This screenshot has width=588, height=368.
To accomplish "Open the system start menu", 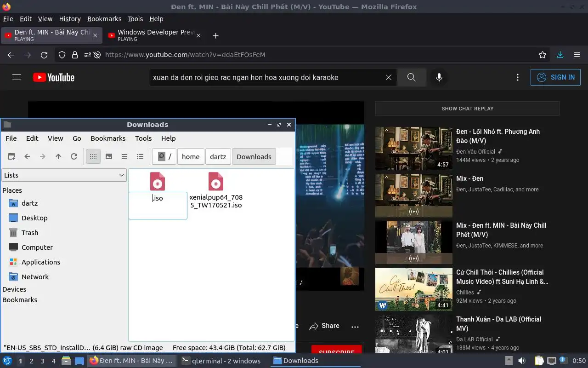I will click(7, 361).
